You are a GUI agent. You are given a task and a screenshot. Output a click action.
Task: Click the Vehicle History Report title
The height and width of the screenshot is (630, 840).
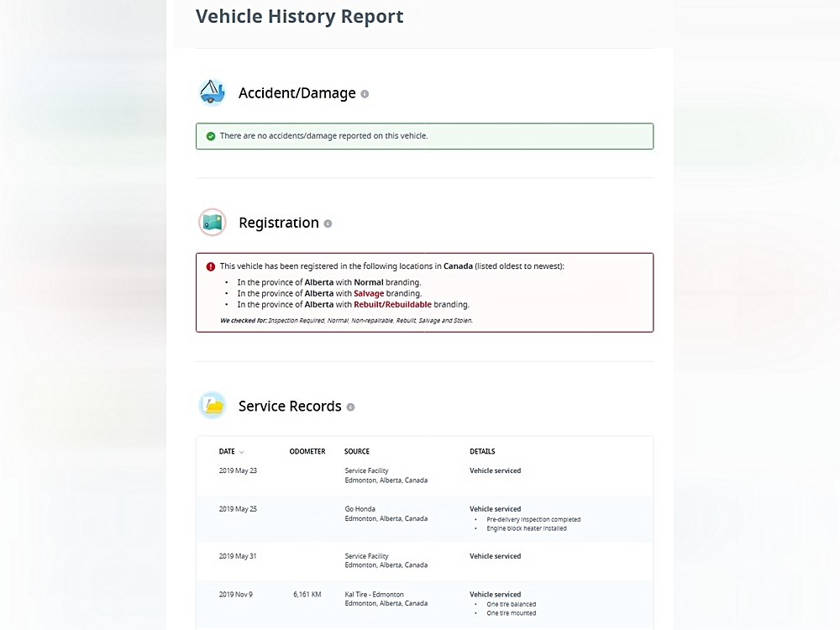299,17
